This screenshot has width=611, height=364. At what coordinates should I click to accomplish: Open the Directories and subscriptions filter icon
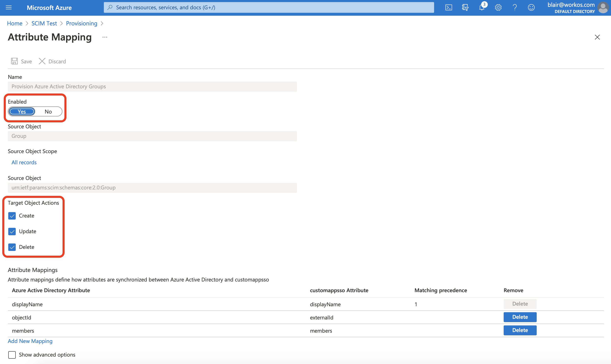point(465,8)
